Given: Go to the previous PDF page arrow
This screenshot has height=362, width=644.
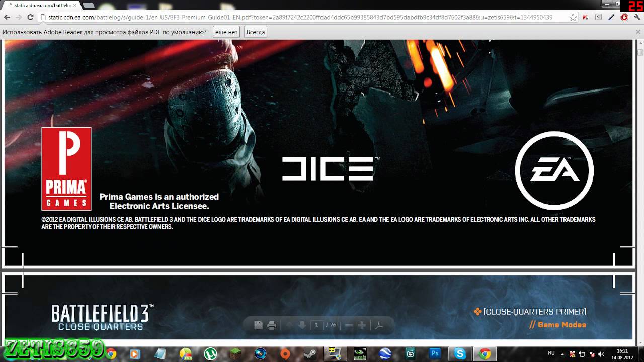Looking at the screenshot, I should point(289,325).
